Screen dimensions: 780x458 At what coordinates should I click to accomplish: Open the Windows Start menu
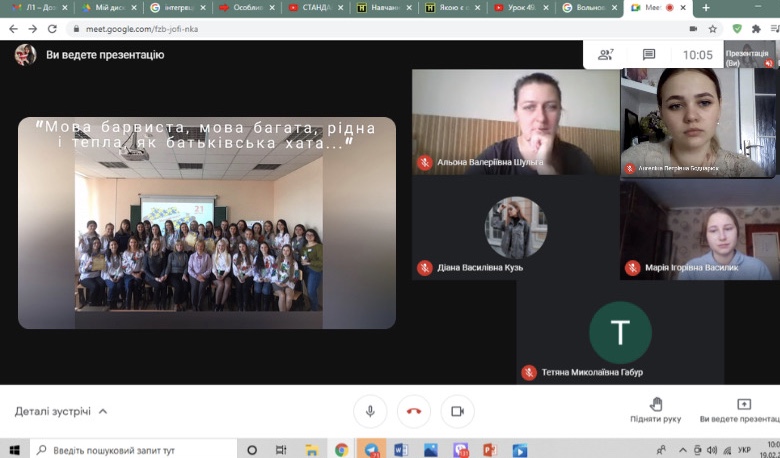click(x=14, y=450)
